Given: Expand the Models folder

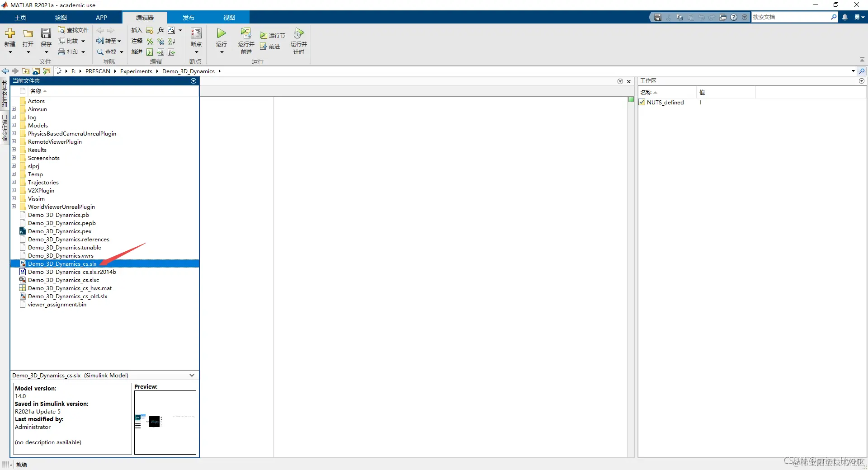Looking at the screenshot, I should tap(14, 125).
